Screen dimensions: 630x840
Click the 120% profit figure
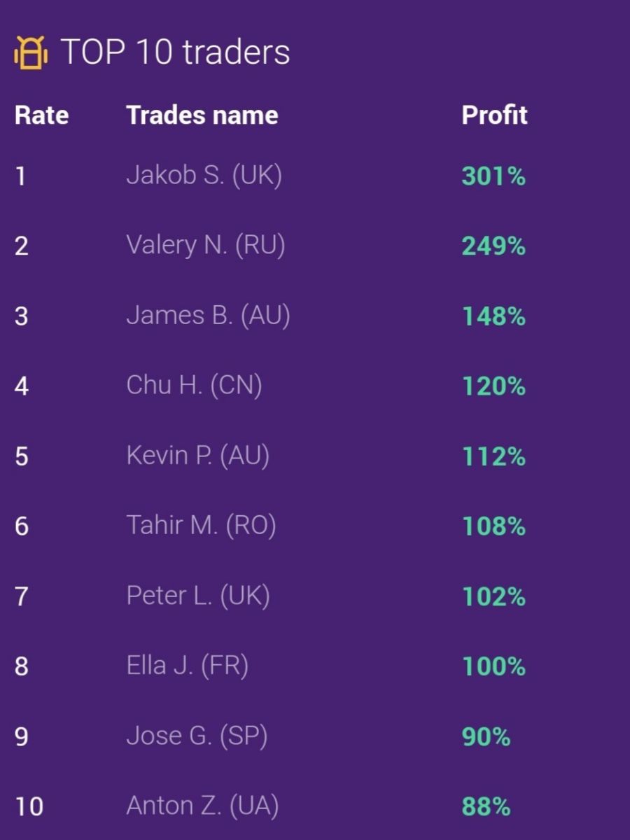tap(493, 386)
